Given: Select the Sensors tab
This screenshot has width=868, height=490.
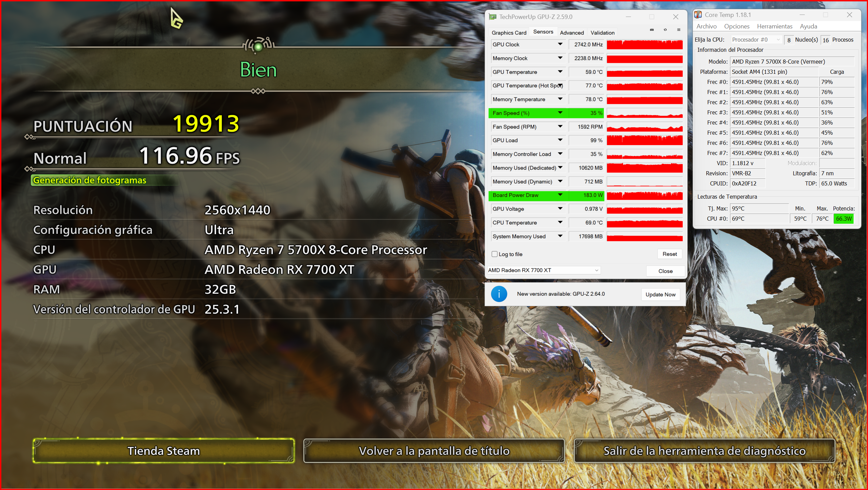Looking at the screenshot, I should tap(543, 31).
